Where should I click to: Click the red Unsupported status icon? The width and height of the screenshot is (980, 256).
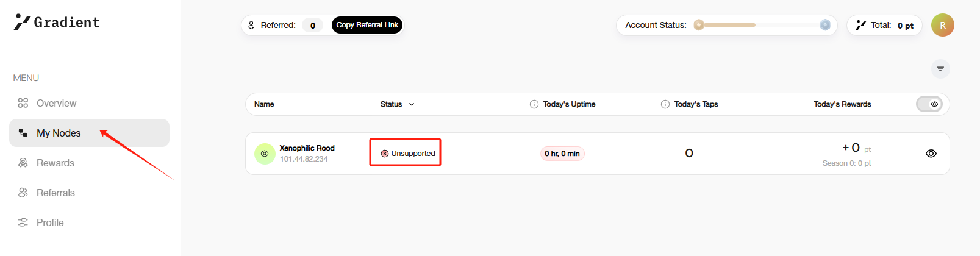[385, 154]
